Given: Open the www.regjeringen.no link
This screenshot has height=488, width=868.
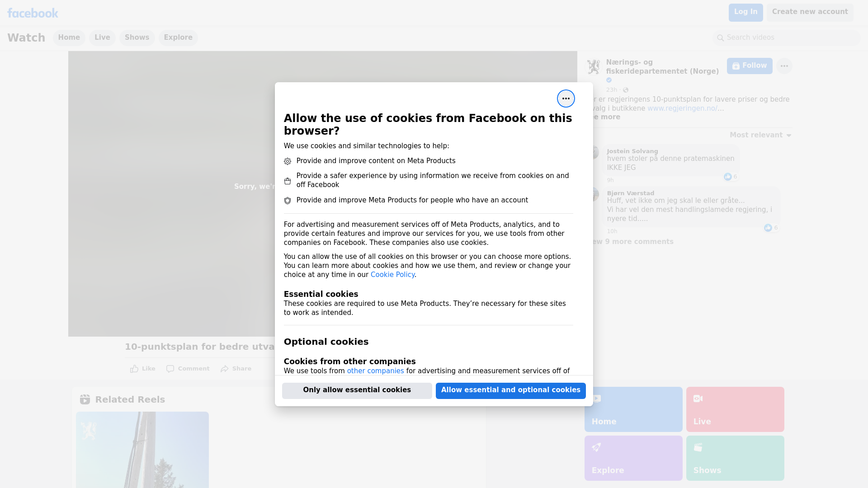Looking at the screenshot, I should coord(682,108).
